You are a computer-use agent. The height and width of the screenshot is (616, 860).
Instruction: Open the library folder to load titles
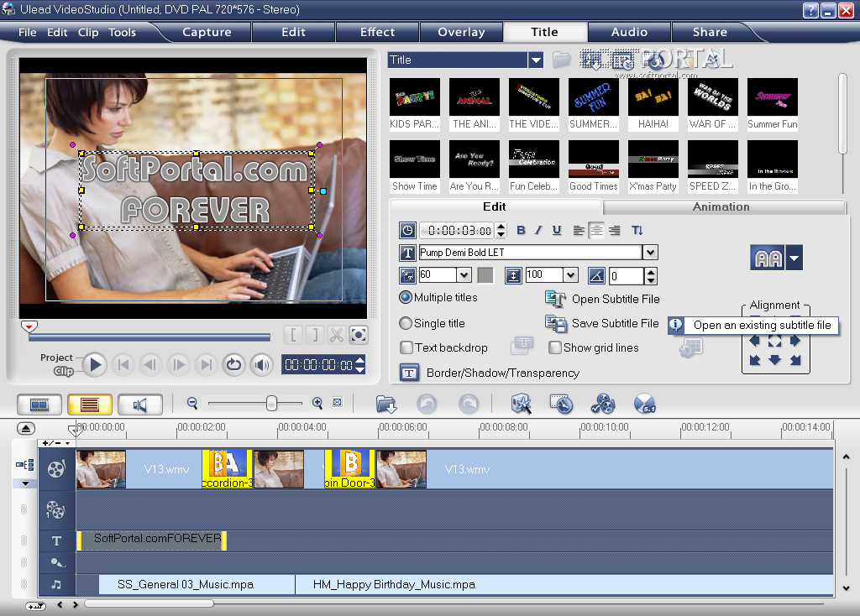[562, 60]
